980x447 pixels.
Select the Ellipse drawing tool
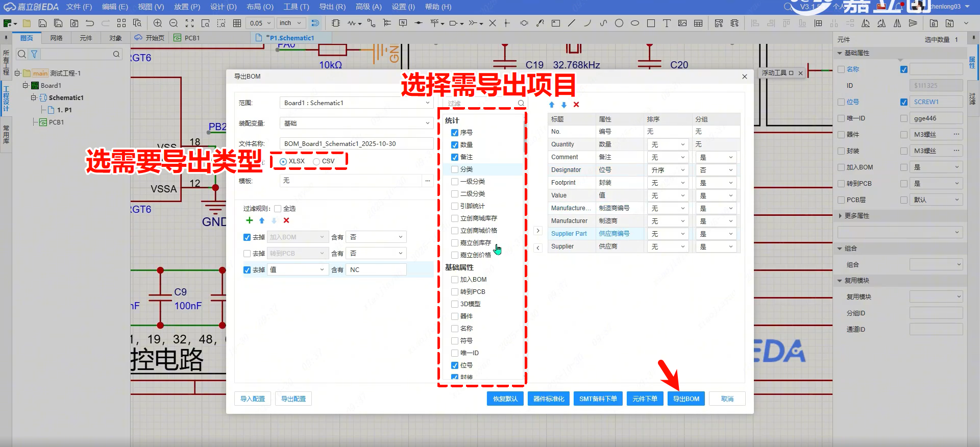635,23
